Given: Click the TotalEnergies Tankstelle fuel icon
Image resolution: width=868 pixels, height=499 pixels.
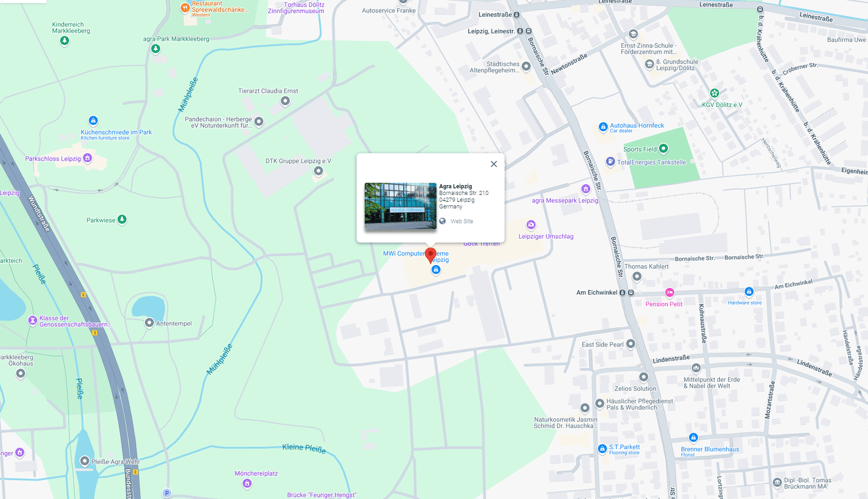Looking at the screenshot, I should pyautogui.click(x=610, y=161).
